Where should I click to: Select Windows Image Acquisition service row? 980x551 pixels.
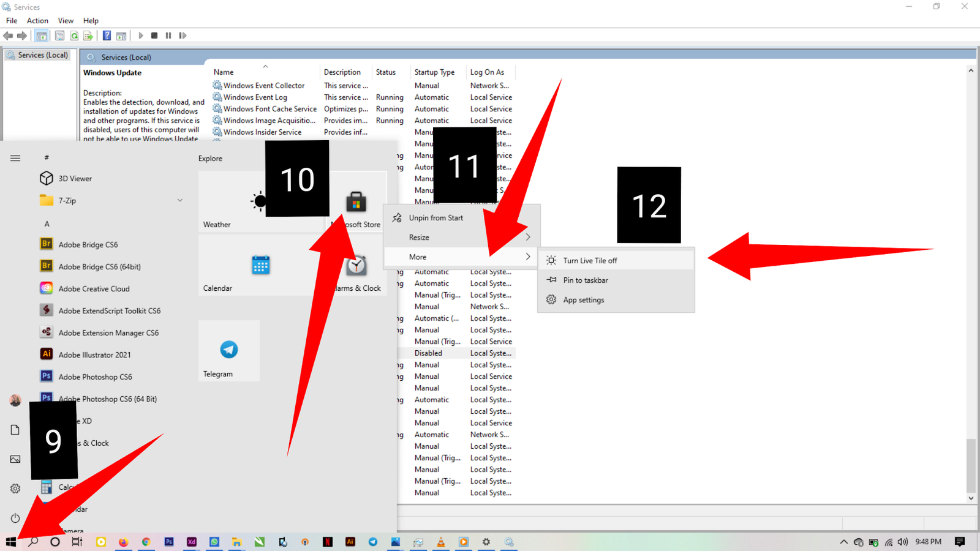click(363, 121)
